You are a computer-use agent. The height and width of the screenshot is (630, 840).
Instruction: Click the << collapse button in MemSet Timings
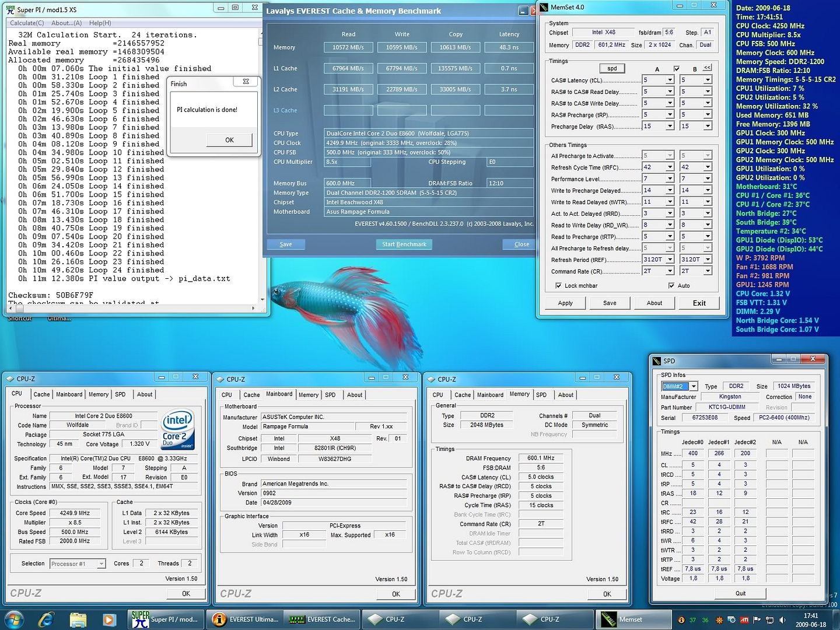pyautogui.click(x=707, y=68)
